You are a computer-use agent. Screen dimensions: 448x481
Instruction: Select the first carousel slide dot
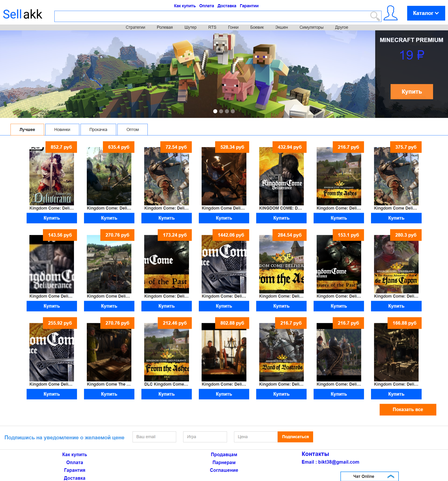click(x=215, y=111)
